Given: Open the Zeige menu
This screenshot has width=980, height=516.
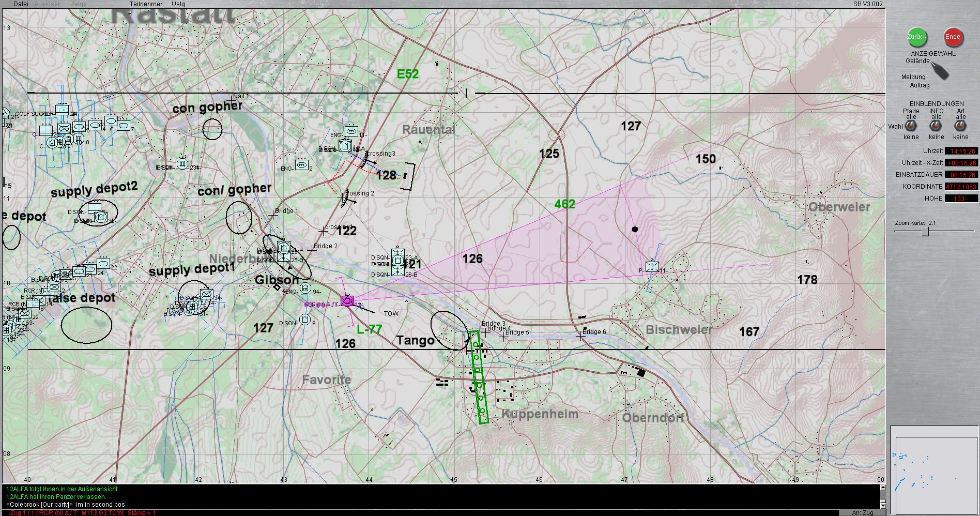Looking at the screenshot, I should click(x=79, y=4).
